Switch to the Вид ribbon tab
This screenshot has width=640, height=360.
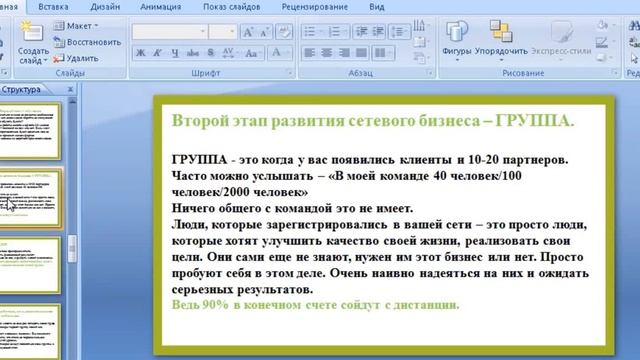(x=377, y=7)
